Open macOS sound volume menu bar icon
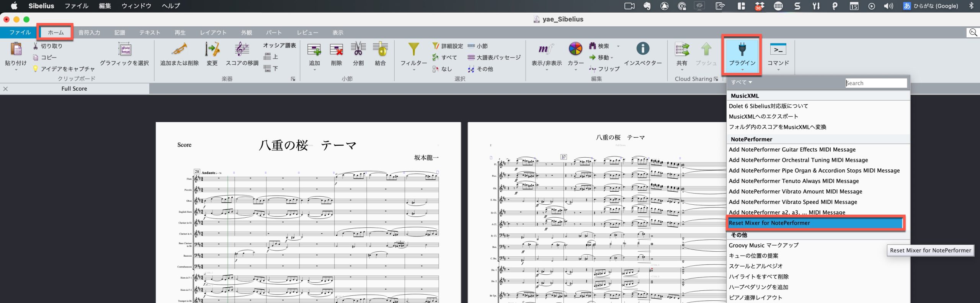980x303 pixels. pos(889,6)
